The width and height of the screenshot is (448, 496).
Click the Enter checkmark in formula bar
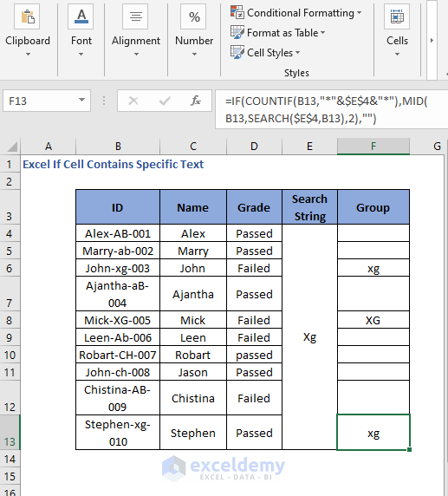165,101
